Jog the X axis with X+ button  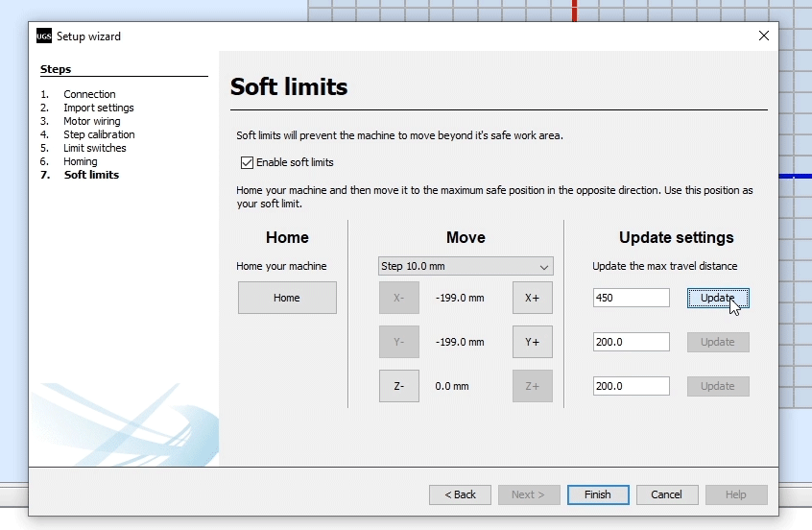point(532,298)
